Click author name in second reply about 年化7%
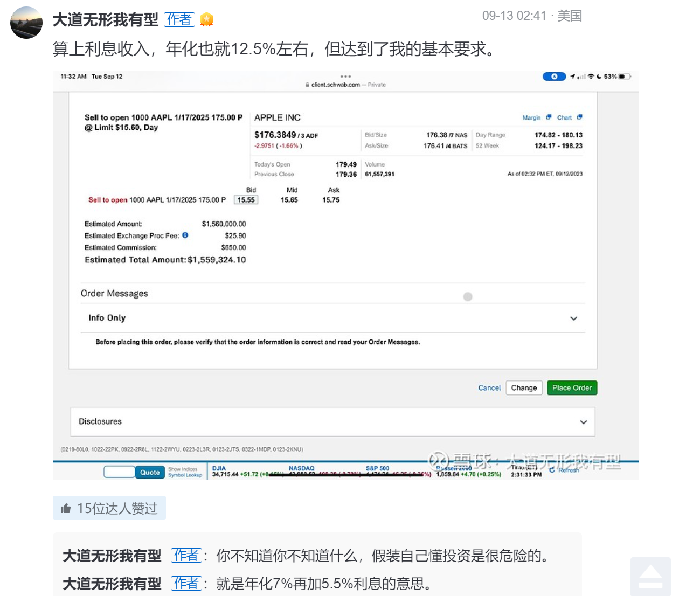700x596 pixels. (112, 584)
